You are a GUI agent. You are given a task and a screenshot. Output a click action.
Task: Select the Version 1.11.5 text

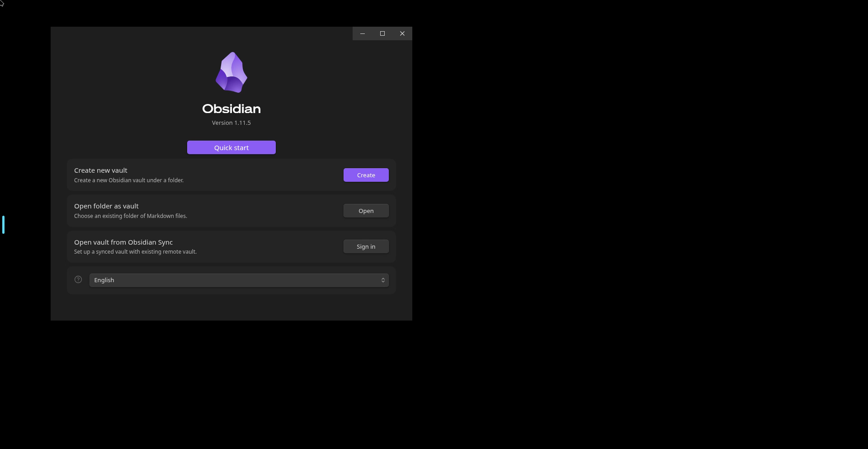pyautogui.click(x=231, y=123)
